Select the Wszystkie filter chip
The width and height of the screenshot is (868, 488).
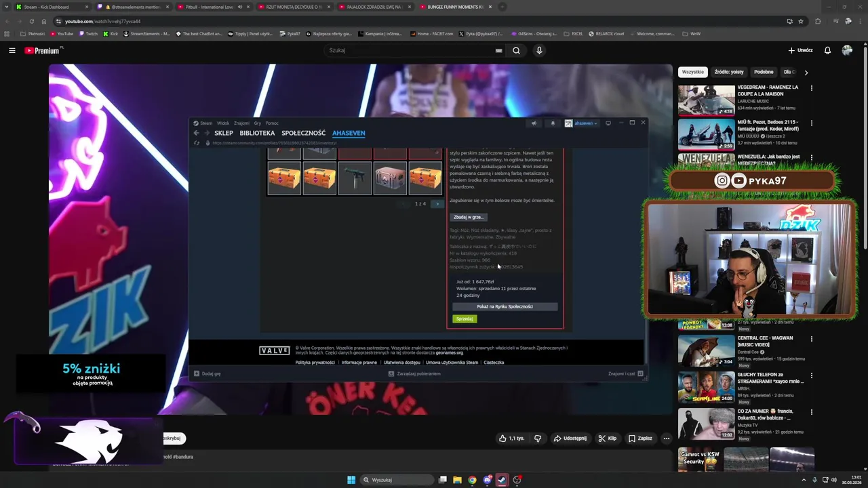click(x=692, y=72)
